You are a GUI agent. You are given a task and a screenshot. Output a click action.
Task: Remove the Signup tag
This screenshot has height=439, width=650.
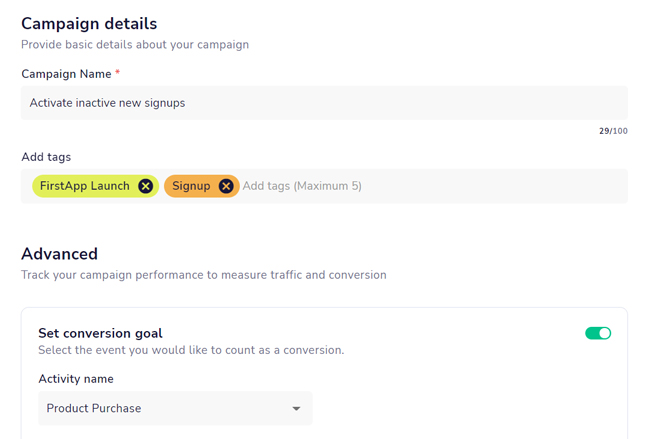point(226,186)
